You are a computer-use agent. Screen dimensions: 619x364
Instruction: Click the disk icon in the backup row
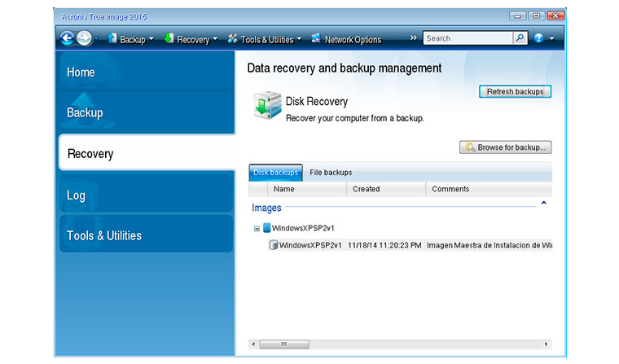tap(273, 245)
